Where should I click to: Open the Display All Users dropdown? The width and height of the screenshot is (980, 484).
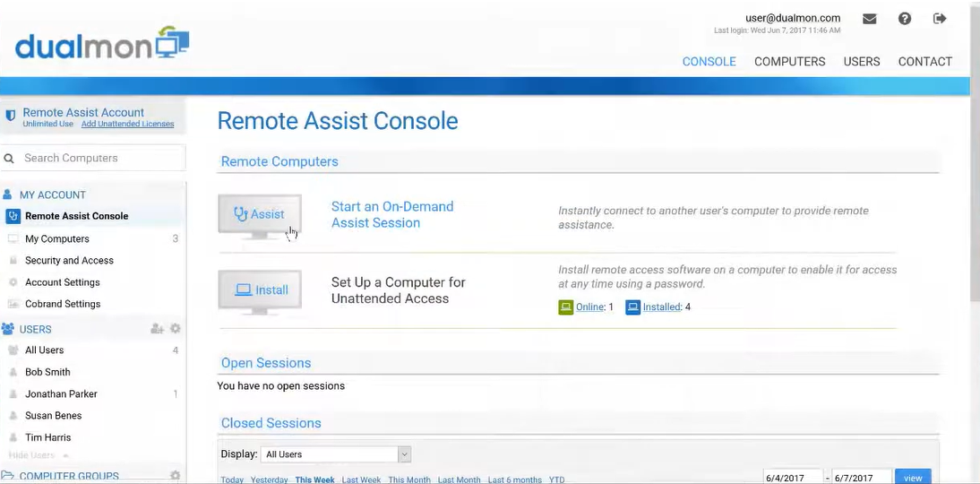336,454
